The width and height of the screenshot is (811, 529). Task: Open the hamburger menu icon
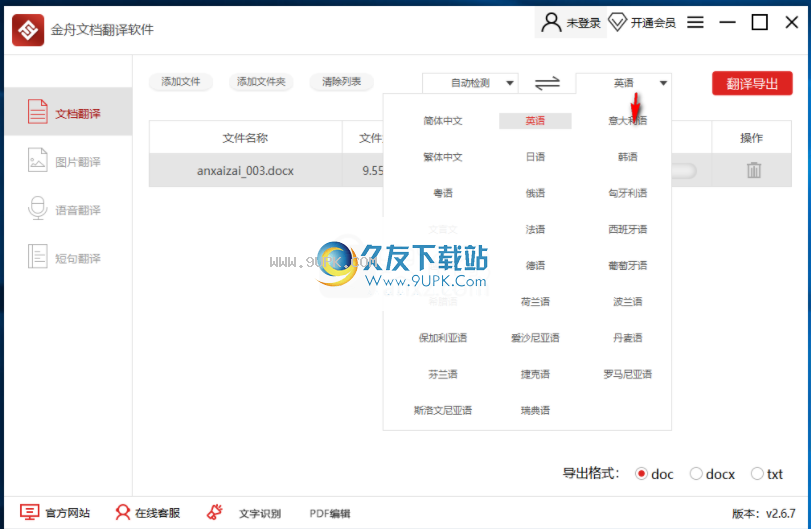pyautogui.click(x=695, y=22)
